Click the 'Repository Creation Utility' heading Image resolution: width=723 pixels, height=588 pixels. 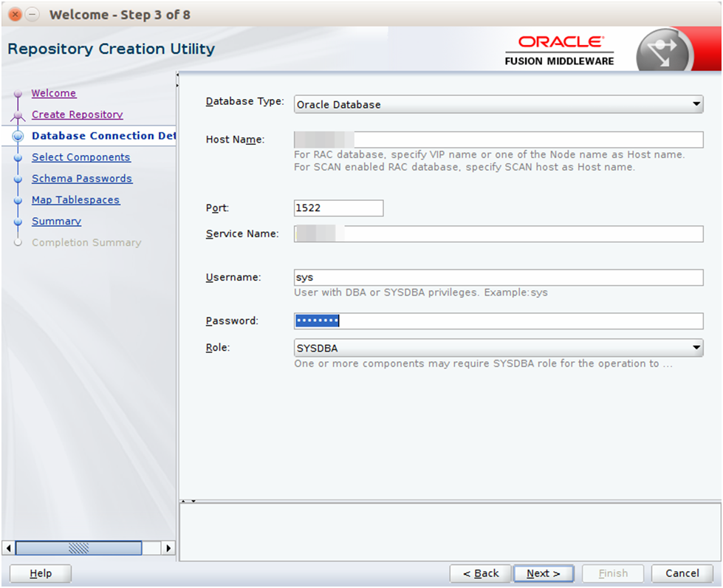click(x=111, y=49)
